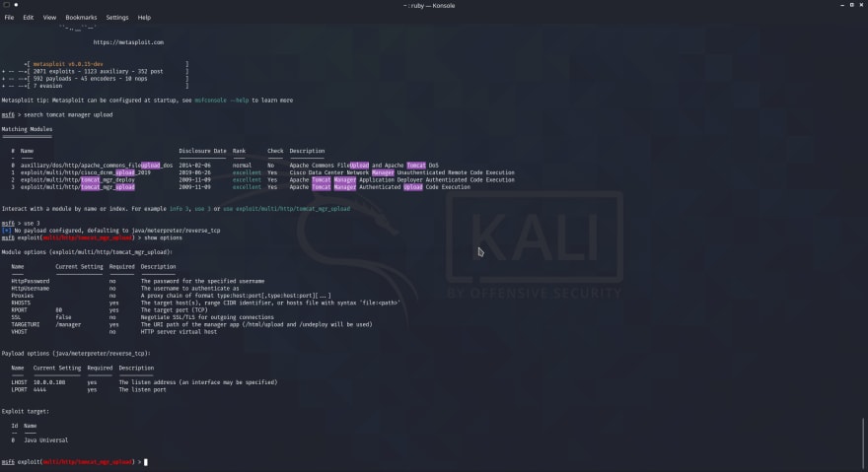This screenshot has width=868, height=472.
Task: Click the 'search tomcat manager upload' command text
Action: point(68,114)
